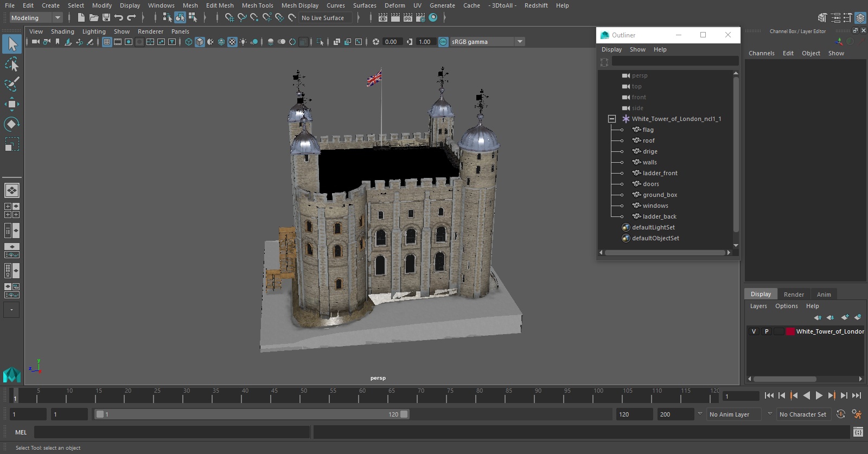868x454 pixels.
Task: Select the Move tool in the left toolbox
Action: pos(11,104)
